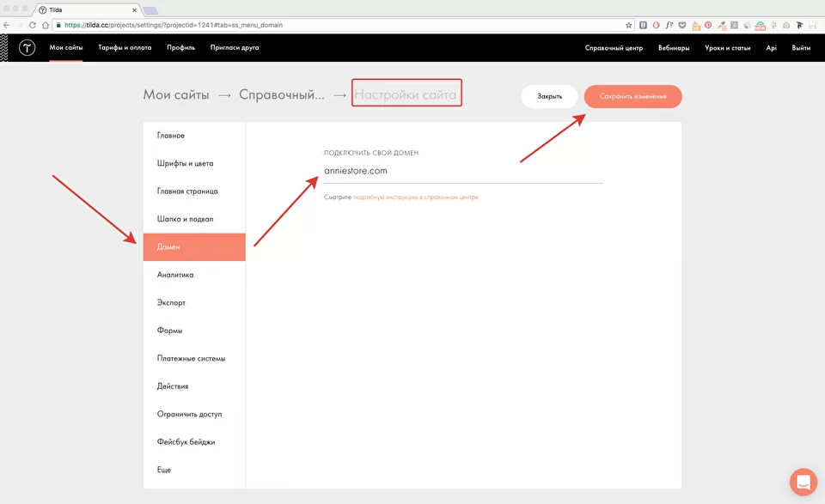The width and height of the screenshot is (825, 504).
Task: Click the Pocket extension icon
Action: [682, 25]
